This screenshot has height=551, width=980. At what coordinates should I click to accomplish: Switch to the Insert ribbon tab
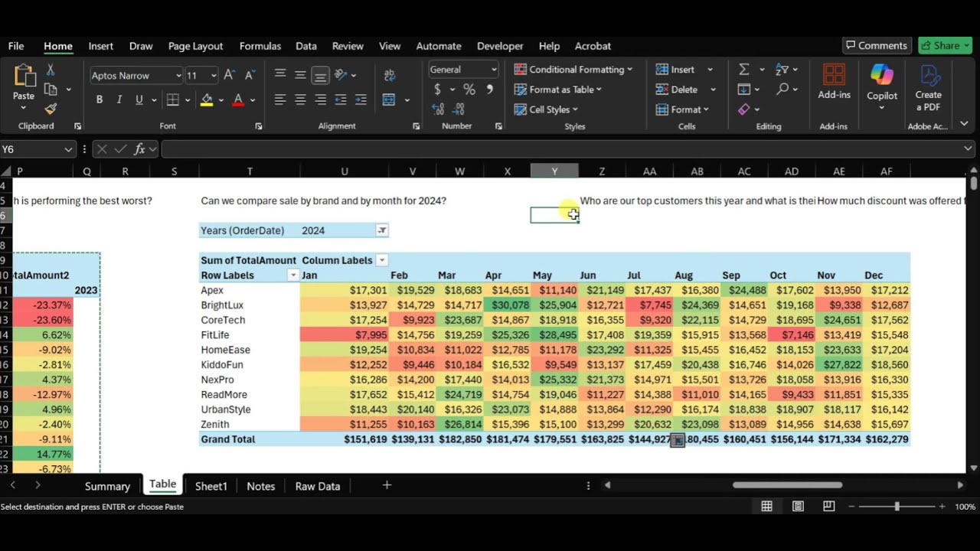[100, 46]
